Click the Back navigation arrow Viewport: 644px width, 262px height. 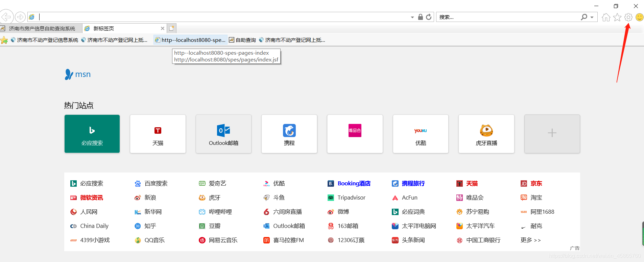tap(6, 17)
